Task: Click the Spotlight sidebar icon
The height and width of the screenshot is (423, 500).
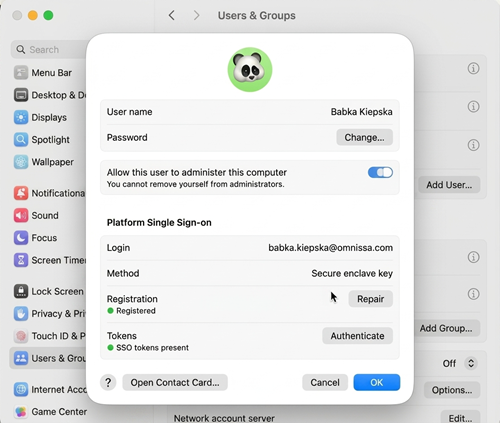Action: [21, 140]
